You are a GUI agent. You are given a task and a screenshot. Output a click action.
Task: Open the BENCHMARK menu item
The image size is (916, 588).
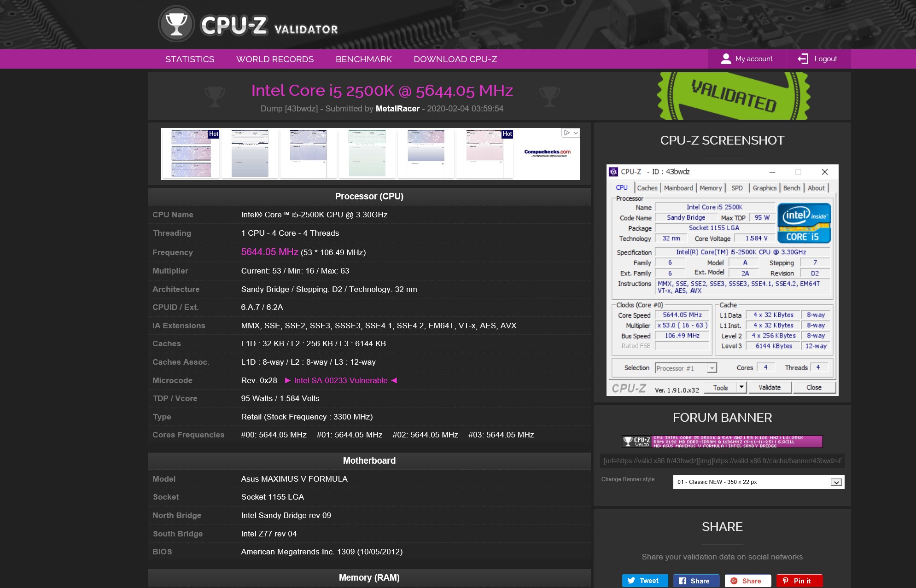click(364, 59)
